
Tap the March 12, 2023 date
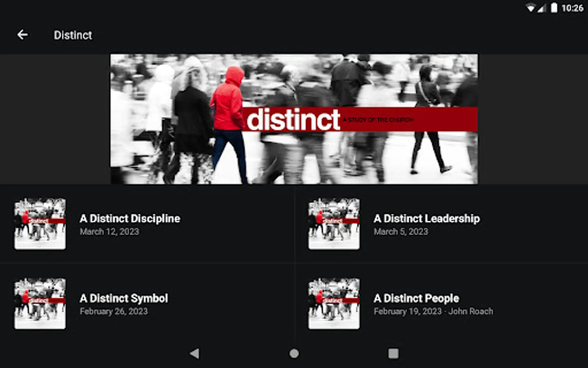(109, 231)
